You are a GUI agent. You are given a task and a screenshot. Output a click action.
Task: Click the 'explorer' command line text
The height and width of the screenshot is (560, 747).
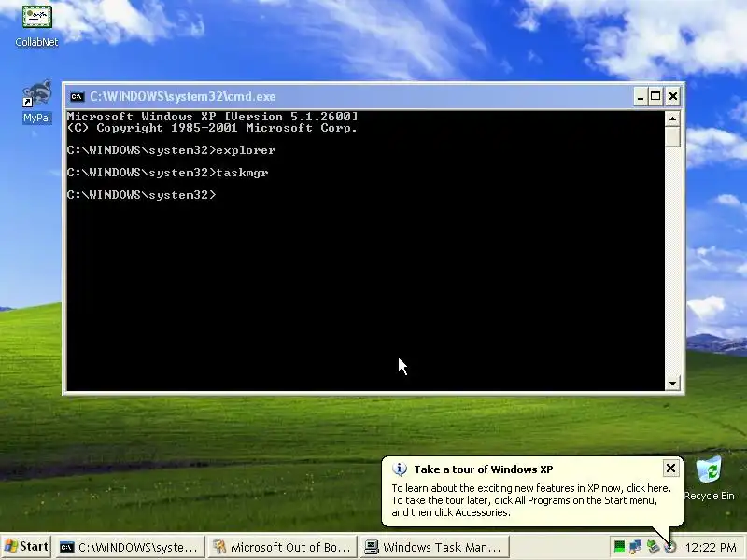tap(246, 150)
